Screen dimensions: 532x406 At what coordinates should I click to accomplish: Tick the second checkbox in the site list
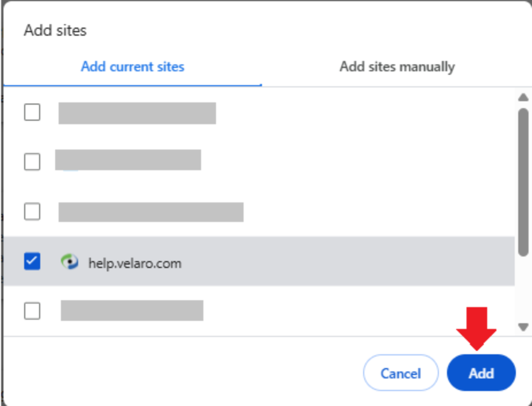(32, 162)
